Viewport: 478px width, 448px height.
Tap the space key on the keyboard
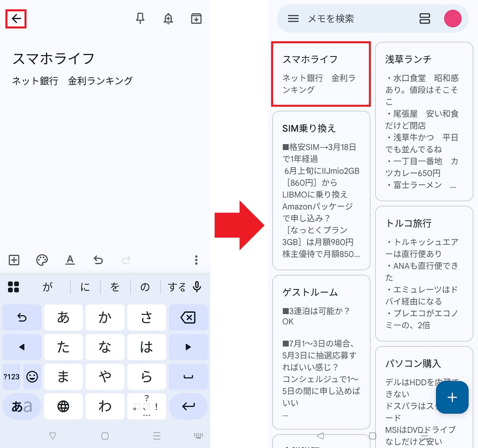point(188,376)
